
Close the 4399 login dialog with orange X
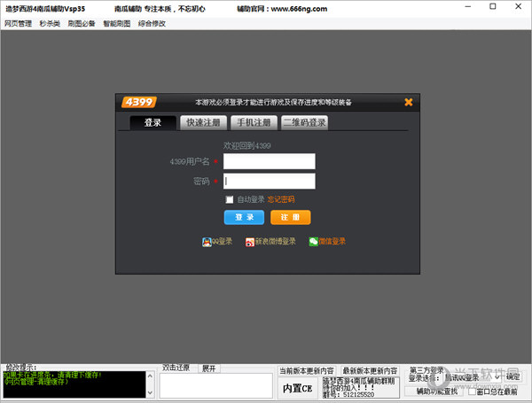[x=409, y=102]
